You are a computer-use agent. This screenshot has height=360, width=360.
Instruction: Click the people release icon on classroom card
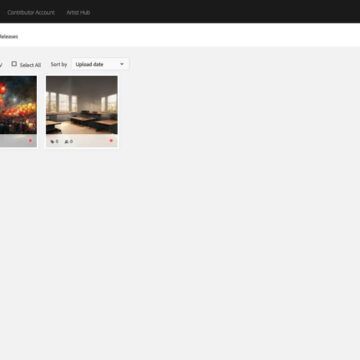(x=66, y=142)
